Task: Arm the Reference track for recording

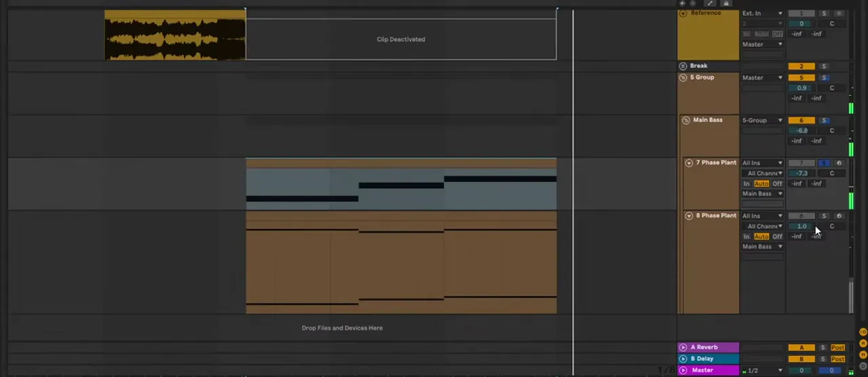Action: click(x=839, y=14)
